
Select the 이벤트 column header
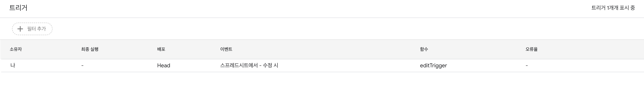pyautogui.click(x=226, y=49)
